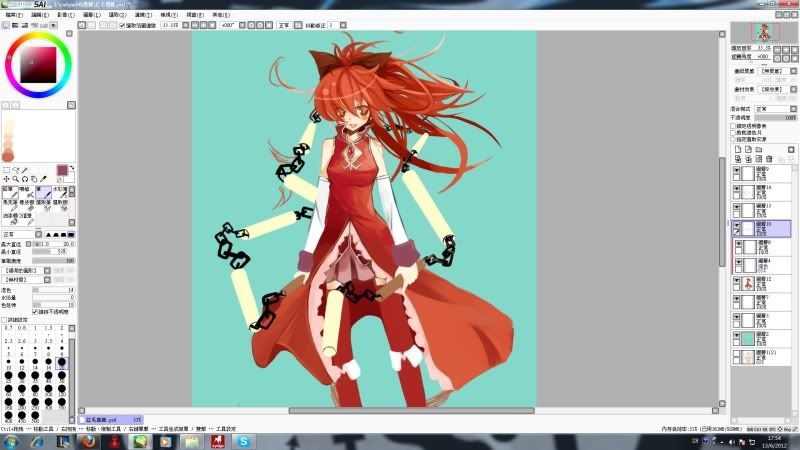
Task: Select the move tool
Action: (x=6, y=179)
